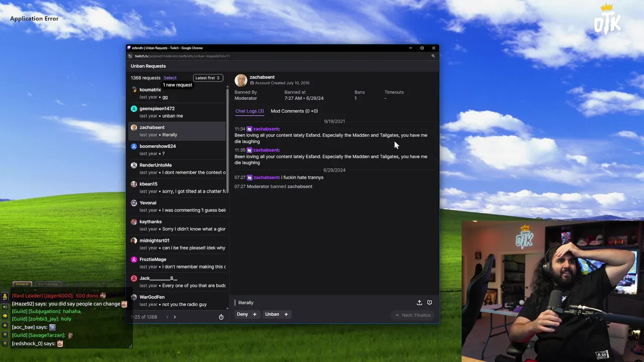Click the Next: Finalize button
644x362 pixels.
point(413,315)
